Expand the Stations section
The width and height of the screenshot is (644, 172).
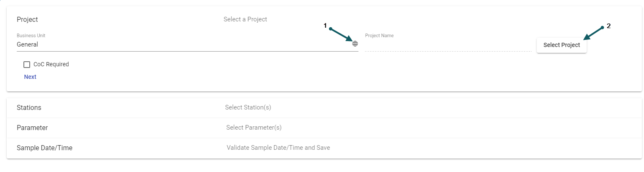click(x=29, y=107)
